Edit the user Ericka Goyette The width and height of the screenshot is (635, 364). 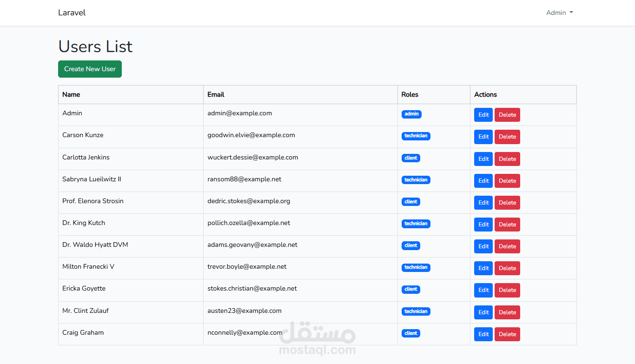(483, 290)
